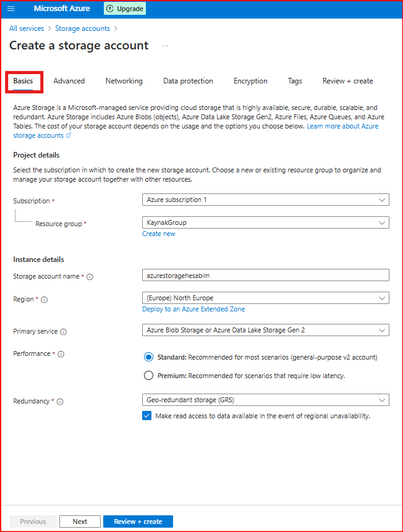The height and width of the screenshot is (532, 403).
Task: Click the blue Review + create button
Action: point(138,521)
